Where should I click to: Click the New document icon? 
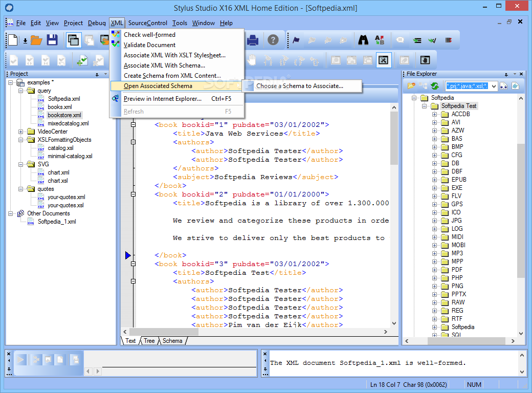point(13,40)
